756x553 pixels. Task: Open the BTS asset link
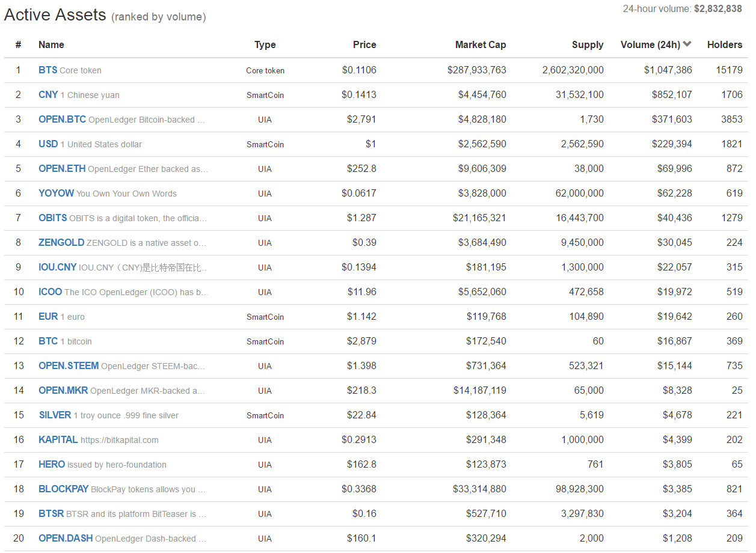(x=48, y=70)
